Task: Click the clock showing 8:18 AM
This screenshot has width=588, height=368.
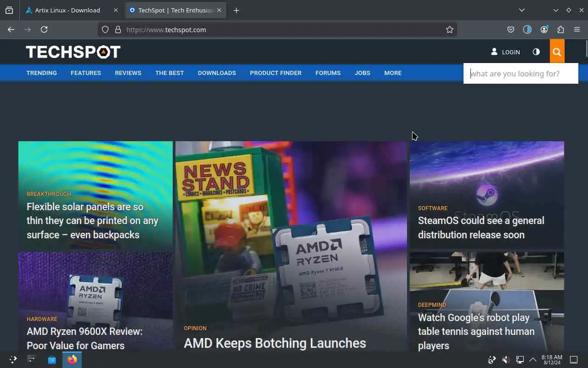Action: (552, 360)
